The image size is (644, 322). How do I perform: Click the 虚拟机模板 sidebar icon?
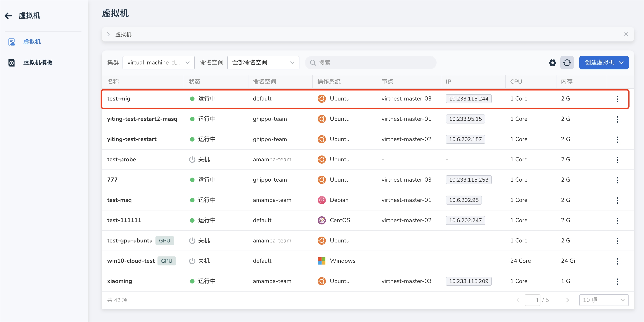pyautogui.click(x=12, y=63)
